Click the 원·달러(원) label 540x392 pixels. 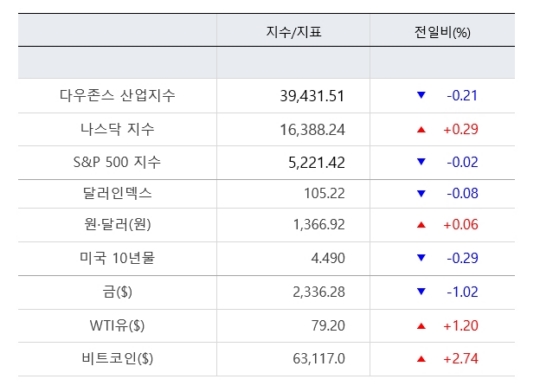pyautogui.click(x=117, y=224)
